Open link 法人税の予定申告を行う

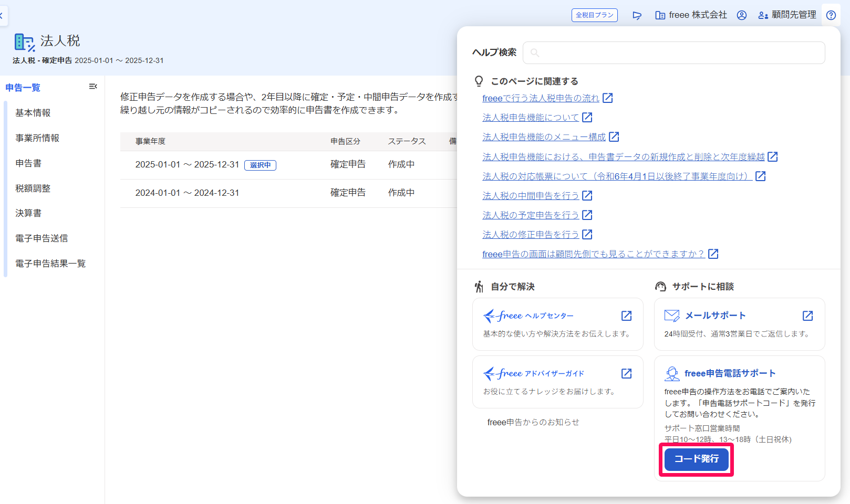(x=531, y=215)
